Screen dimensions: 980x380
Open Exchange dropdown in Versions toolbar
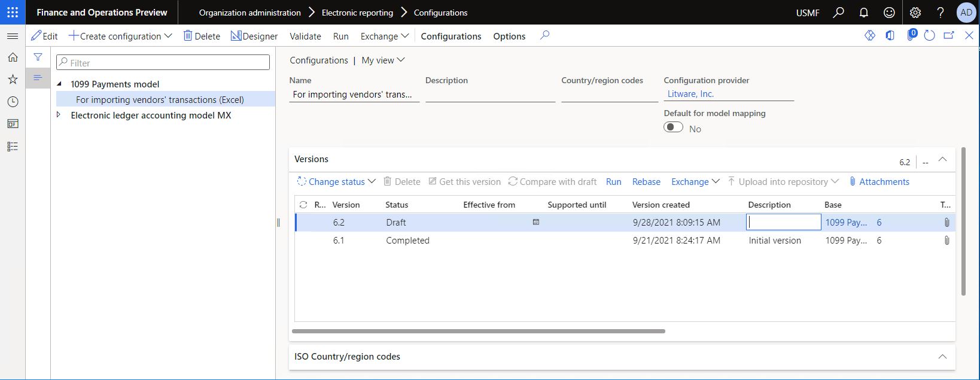[695, 181]
